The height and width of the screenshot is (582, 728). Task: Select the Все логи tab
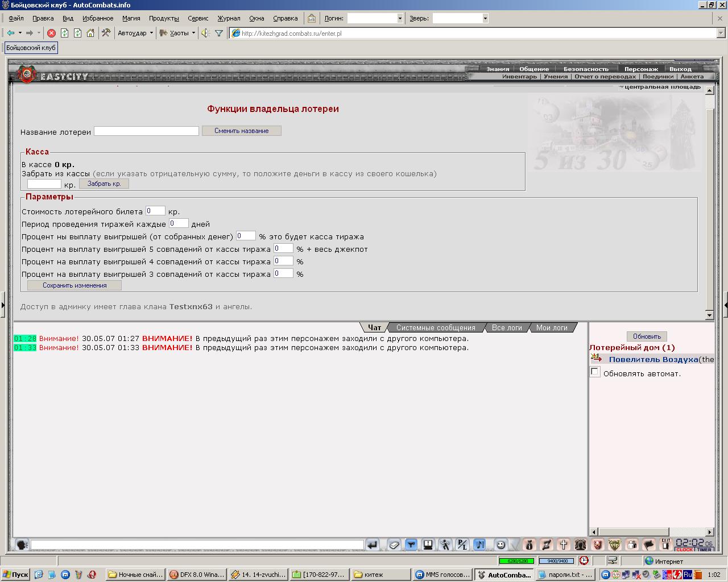(507, 327)
